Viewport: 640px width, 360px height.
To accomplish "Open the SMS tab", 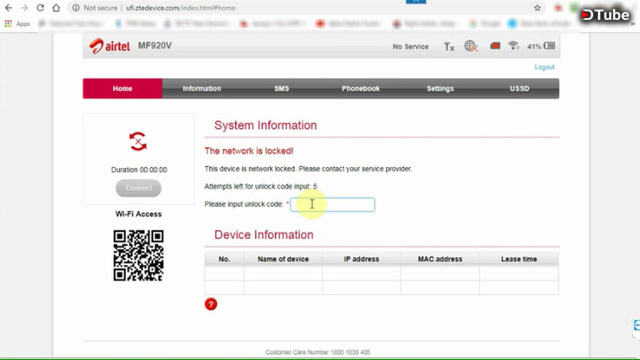I will [281, 89].
